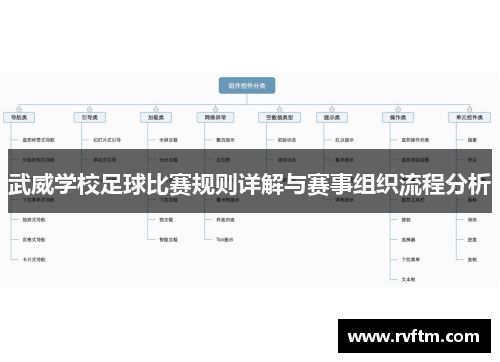The width and height of the screenshot is (500, 362).
Task: Click the 数字提示 leaf item
Action: pos(344,160)
